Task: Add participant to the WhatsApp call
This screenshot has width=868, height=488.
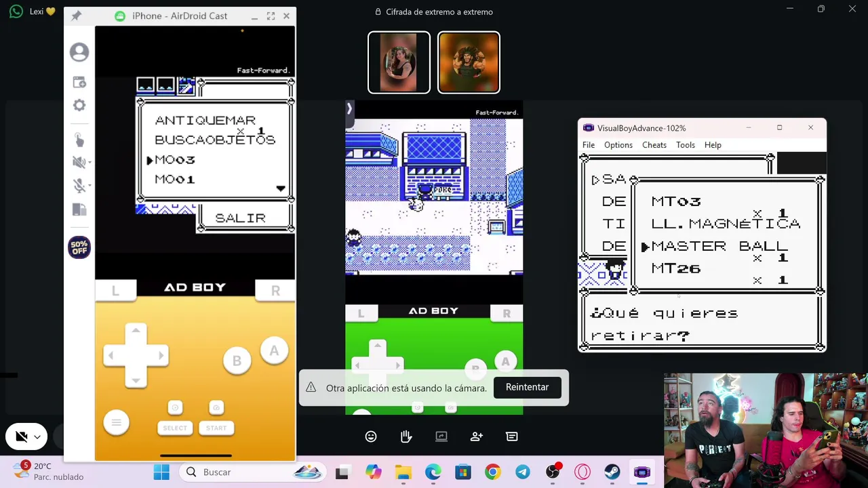Action: point(477,436)
